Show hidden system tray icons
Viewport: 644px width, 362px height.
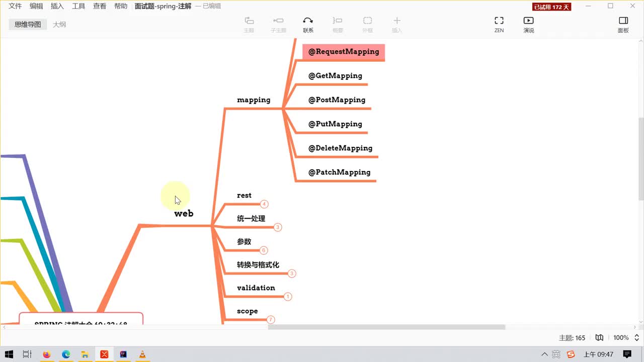pyautogui.click(x=544, y=354)
